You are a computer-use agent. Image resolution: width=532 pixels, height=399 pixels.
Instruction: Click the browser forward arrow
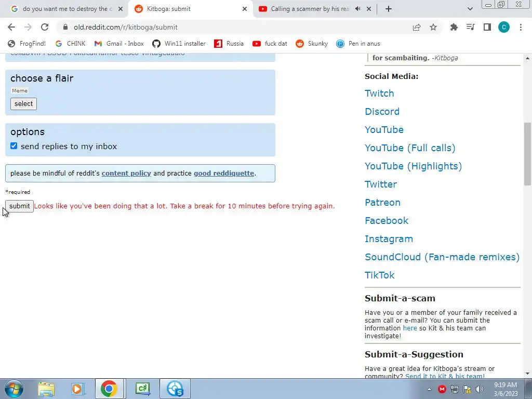(28, 27)
